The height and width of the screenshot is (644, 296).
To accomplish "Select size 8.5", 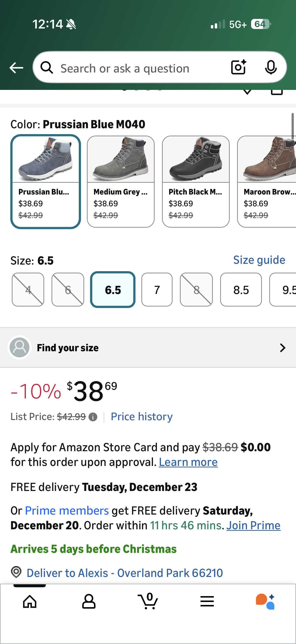I will click(x=241, y=290).
